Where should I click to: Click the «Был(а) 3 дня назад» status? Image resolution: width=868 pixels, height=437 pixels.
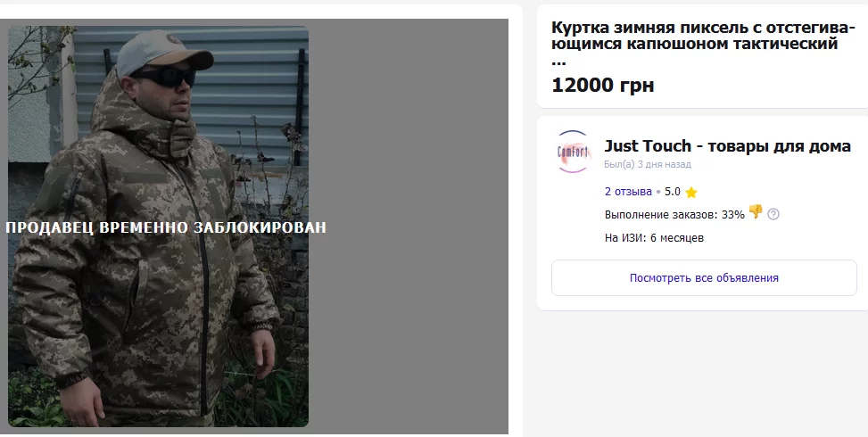tap(647, 164)
